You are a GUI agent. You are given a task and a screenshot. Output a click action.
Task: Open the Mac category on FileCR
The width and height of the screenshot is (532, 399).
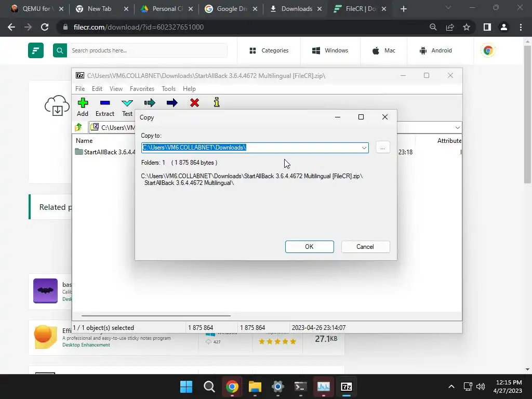click(384, 50)
